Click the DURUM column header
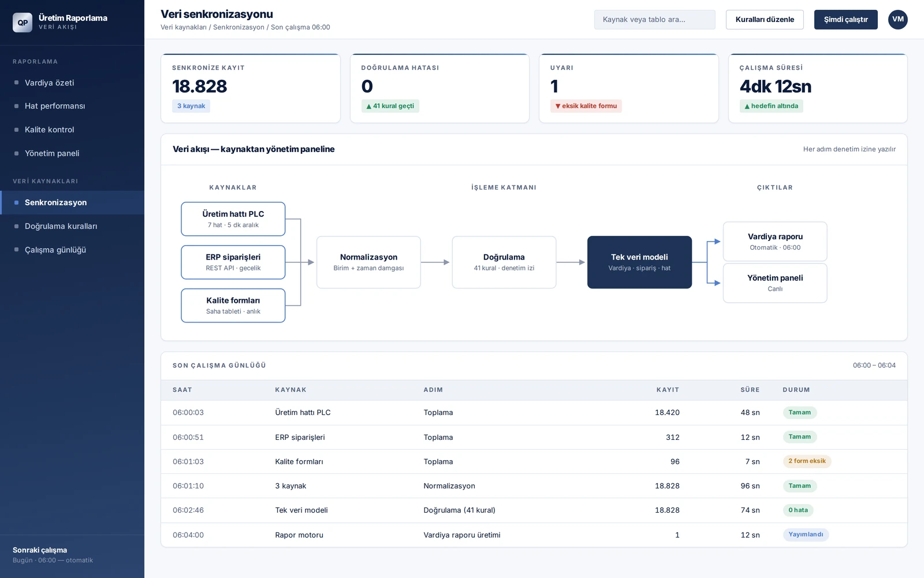This screenshot has height=578, width=924. [x=796, y=390]
